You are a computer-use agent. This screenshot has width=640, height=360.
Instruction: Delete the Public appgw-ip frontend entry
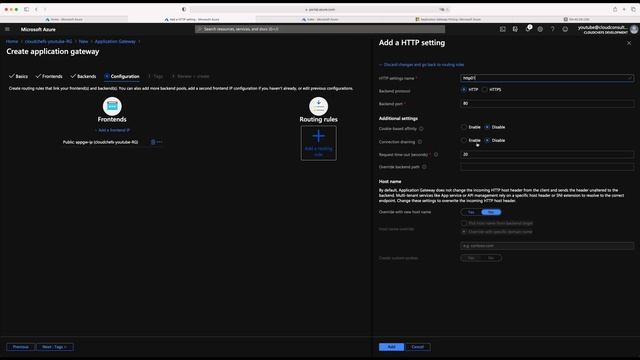coord(153,142)
